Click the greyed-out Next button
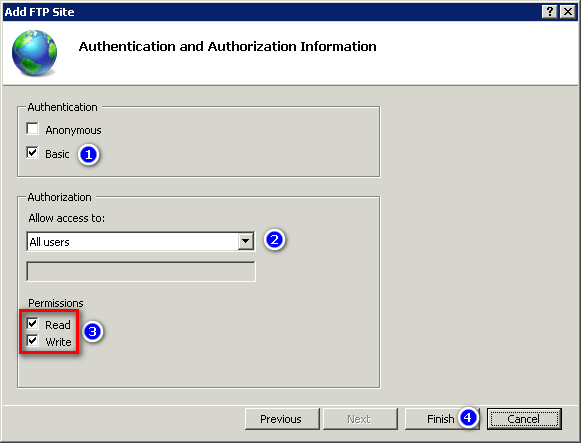Image resolution: width=581 pixels, height=443 pixels. 360,419
